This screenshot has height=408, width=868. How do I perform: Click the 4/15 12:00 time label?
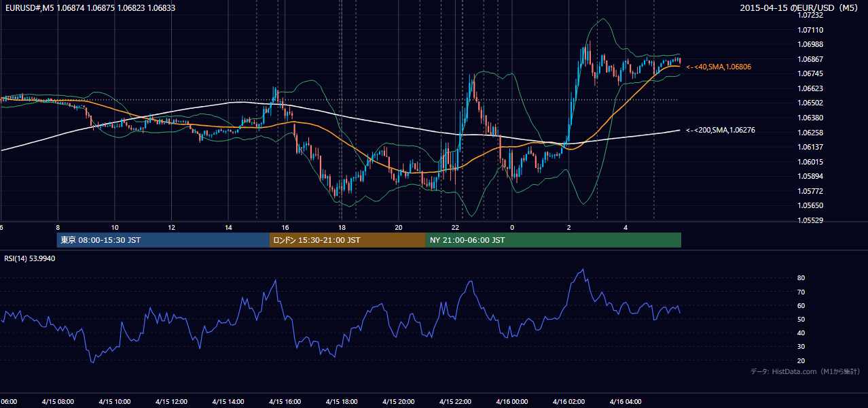tap(171, 402)
